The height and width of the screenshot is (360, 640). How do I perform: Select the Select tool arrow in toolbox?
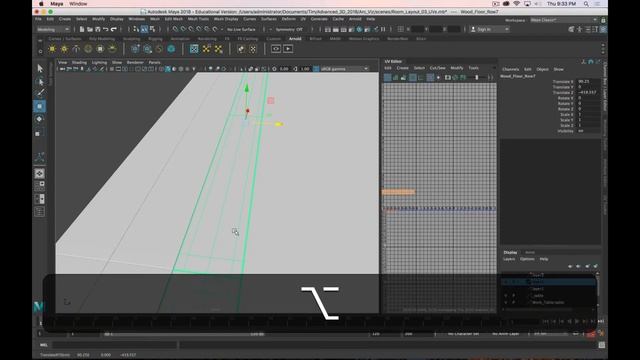tap(40, 69)
